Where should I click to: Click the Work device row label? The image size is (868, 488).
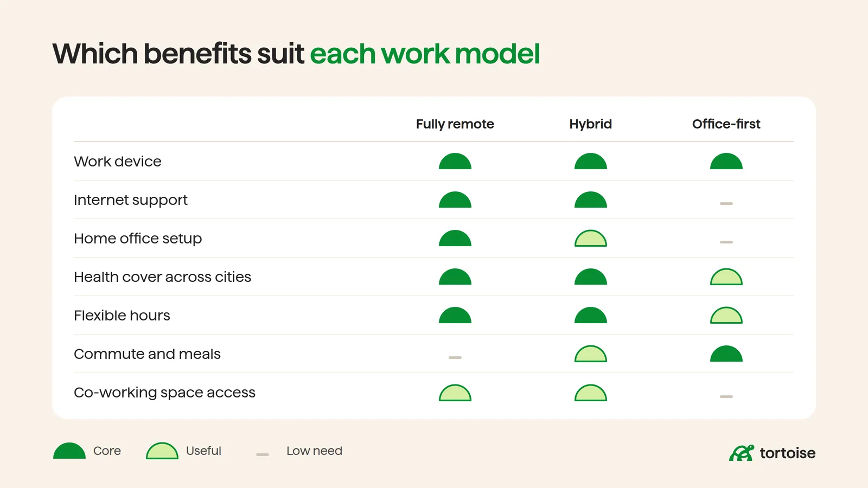tap(118, 162)
